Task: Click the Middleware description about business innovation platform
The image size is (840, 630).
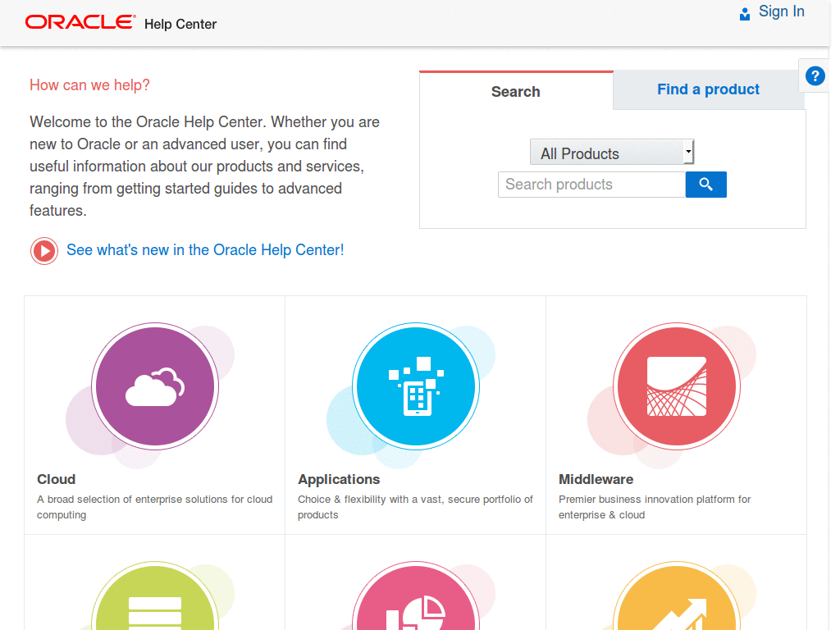Action: point(655,507)
